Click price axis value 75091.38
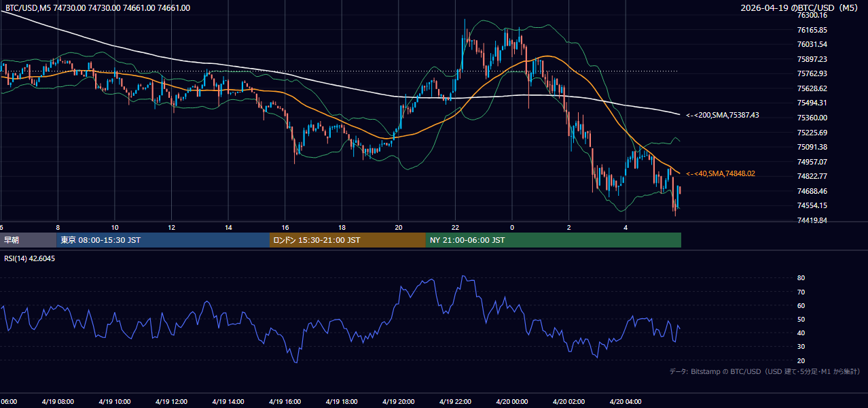The image size is (868, 408). click(x=812, y=147)
